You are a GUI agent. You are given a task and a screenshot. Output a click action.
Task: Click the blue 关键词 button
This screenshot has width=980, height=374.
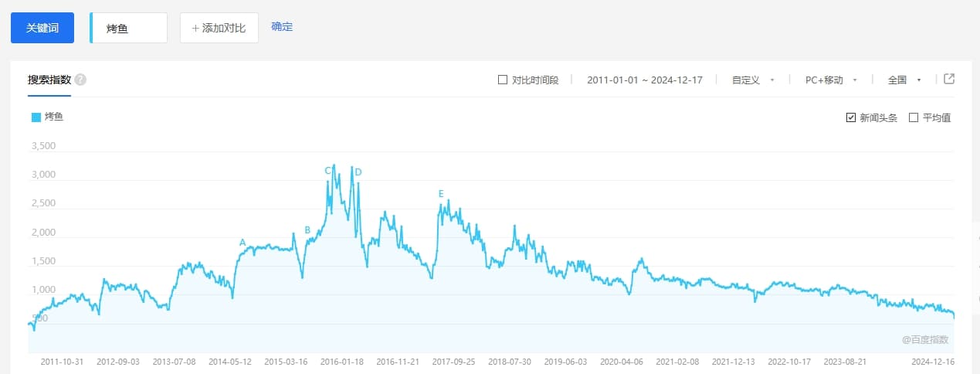[x=42, y=28]
